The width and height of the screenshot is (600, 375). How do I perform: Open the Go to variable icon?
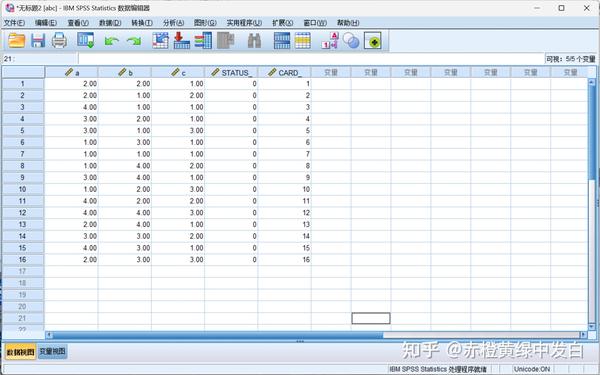click(x=181, y=41)
